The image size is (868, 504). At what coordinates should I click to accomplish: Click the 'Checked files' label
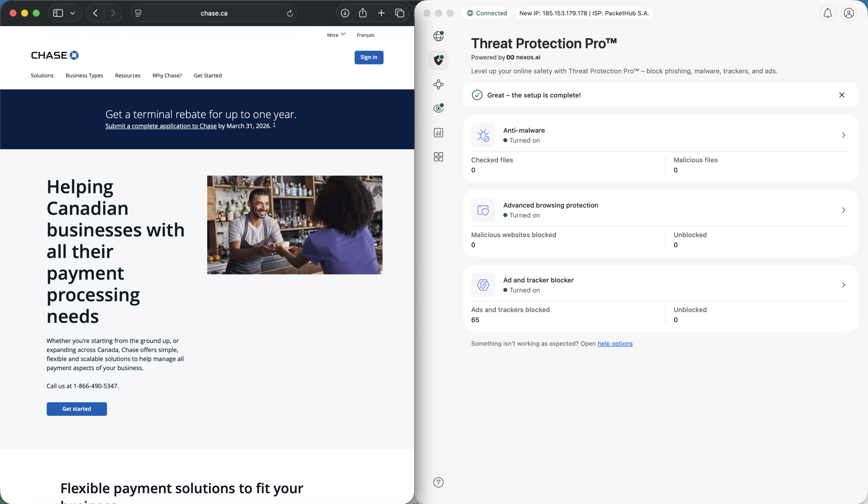492,160
